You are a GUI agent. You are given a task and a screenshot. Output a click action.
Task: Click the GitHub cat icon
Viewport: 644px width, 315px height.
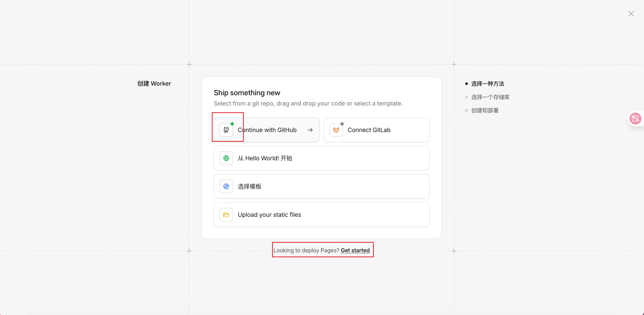coord(226,130)
